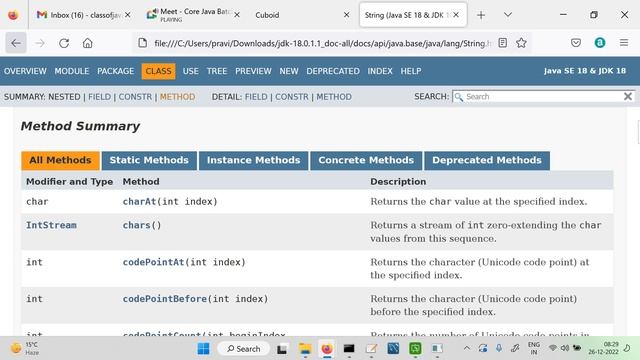Open TREE in Javadoc navigation
640x360 pixels.
click(217, 71)
